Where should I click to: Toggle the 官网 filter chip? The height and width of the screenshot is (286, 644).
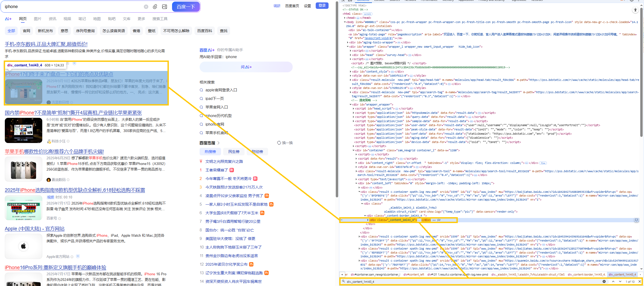[26, 31]
